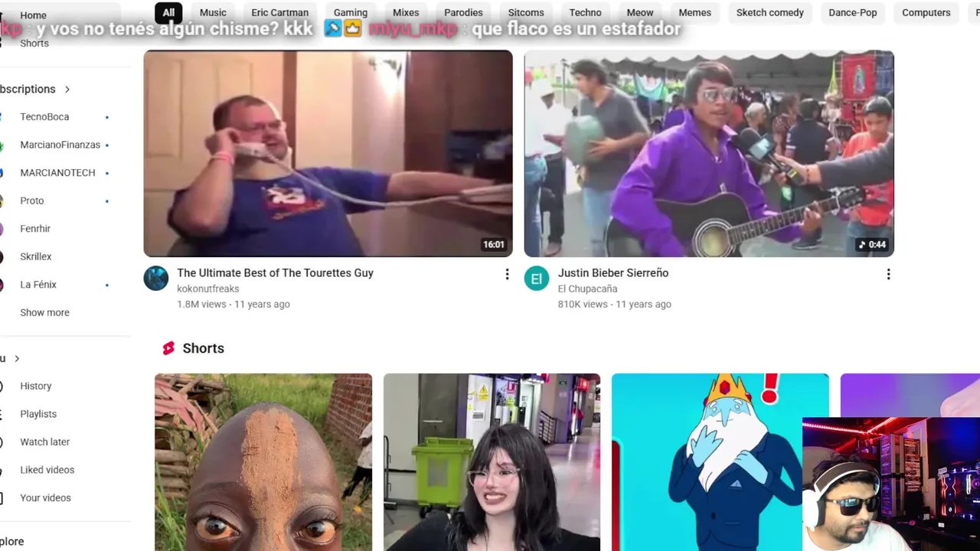This screenshot has height=551, width=980.
Task: Click El Chupacaña channel avatar
Action: point(537,279)
